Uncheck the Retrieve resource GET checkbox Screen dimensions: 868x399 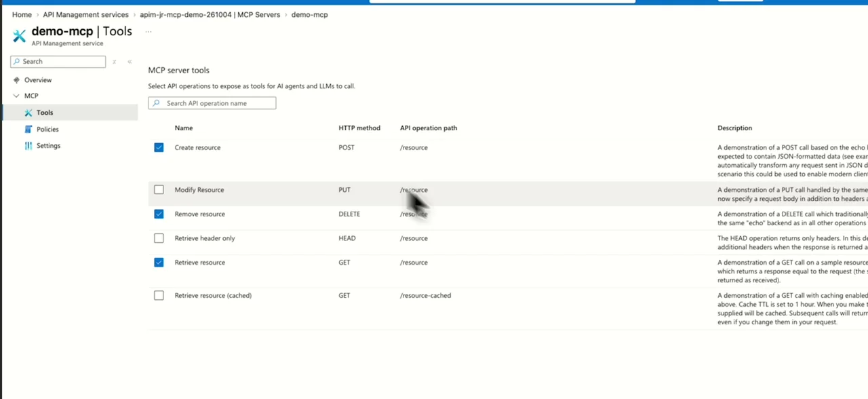pyautogui.click(x=159, y=263)
